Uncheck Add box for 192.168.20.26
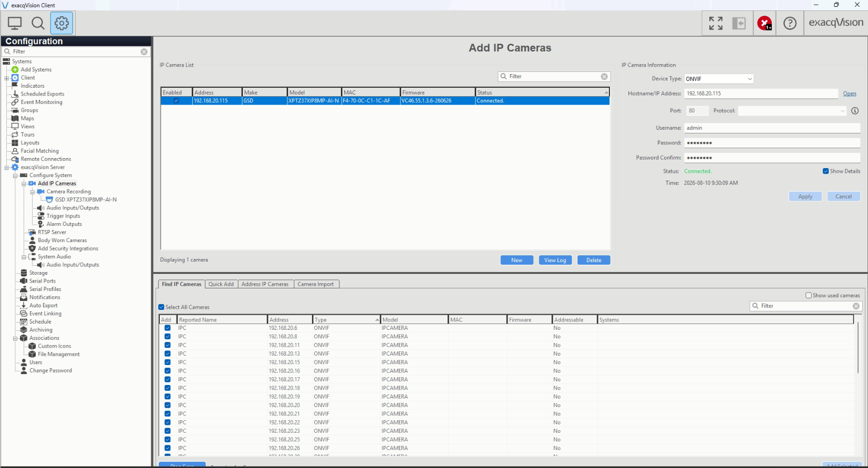868x468 pixels. point(168,448)
